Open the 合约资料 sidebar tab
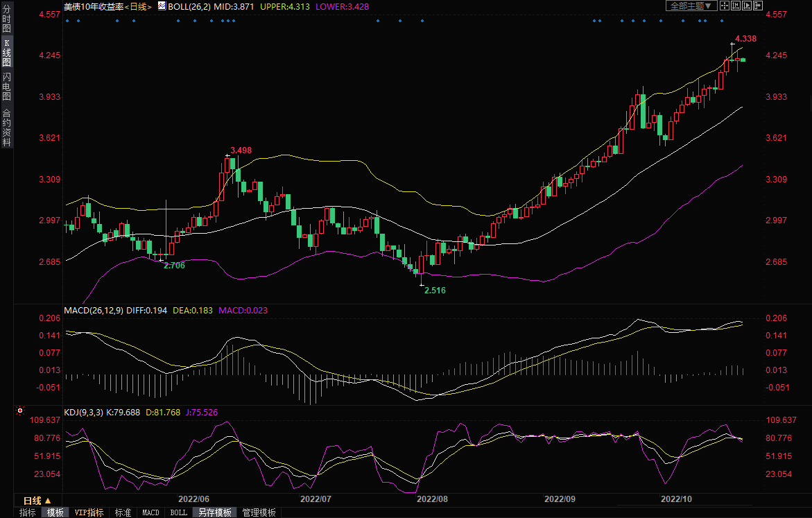 coord(6,127)
